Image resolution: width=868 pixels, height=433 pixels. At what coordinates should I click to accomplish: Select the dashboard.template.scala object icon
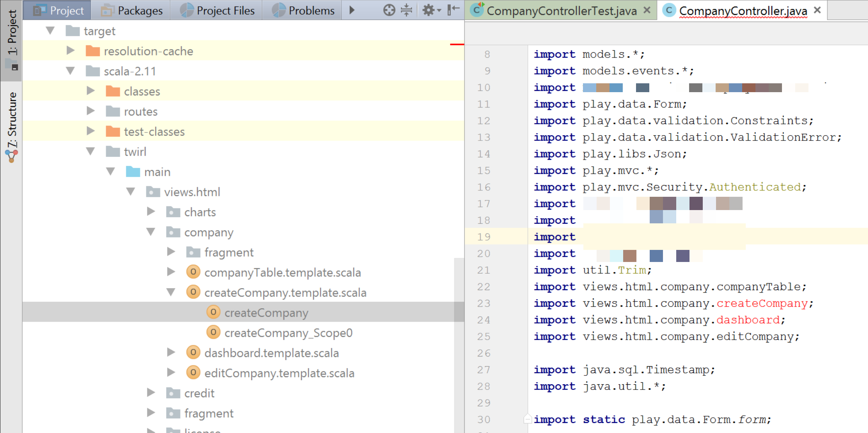pos(193,353)
